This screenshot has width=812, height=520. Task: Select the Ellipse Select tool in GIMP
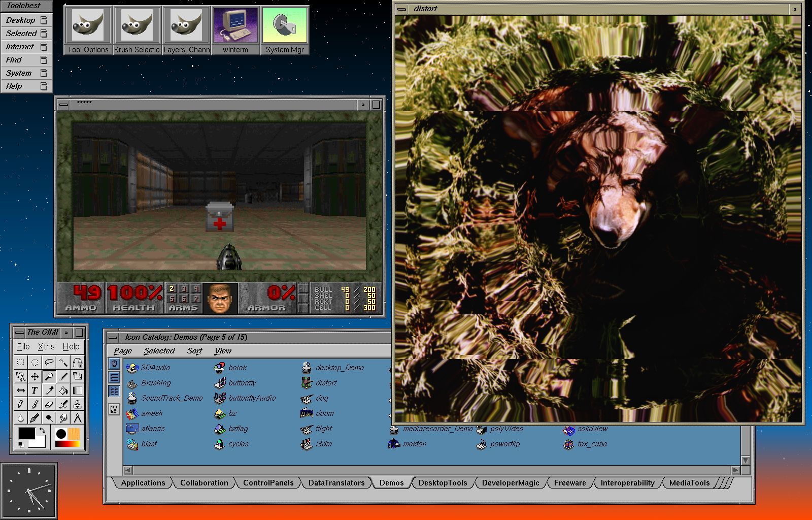tap(35, 362)
